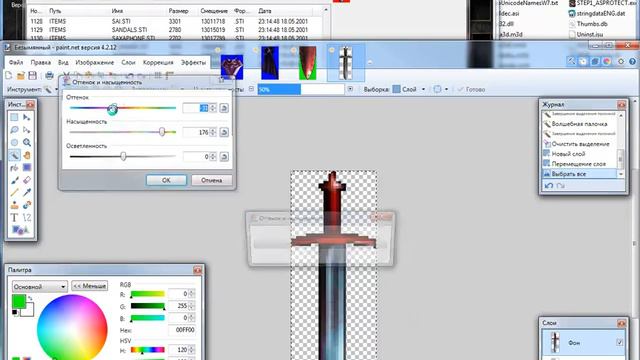Viewport: 640px width, 360px height.
Task: Reset the Осветленность value button
Action: [224, 157]
